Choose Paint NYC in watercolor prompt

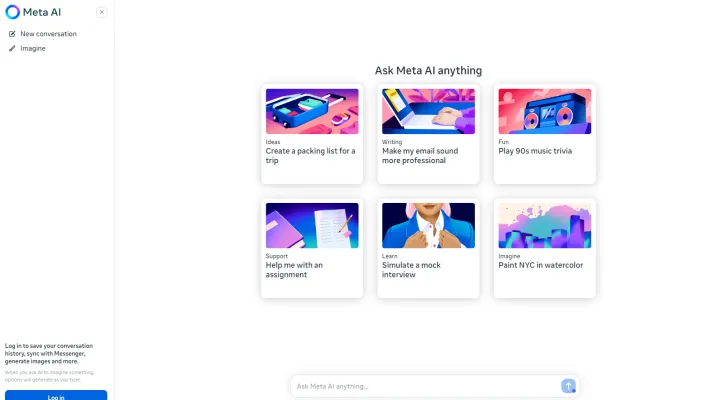coord(540,265)
